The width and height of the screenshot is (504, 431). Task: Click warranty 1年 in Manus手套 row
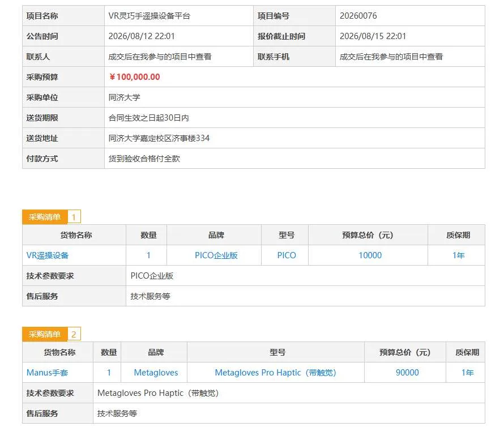coord(467,373)
